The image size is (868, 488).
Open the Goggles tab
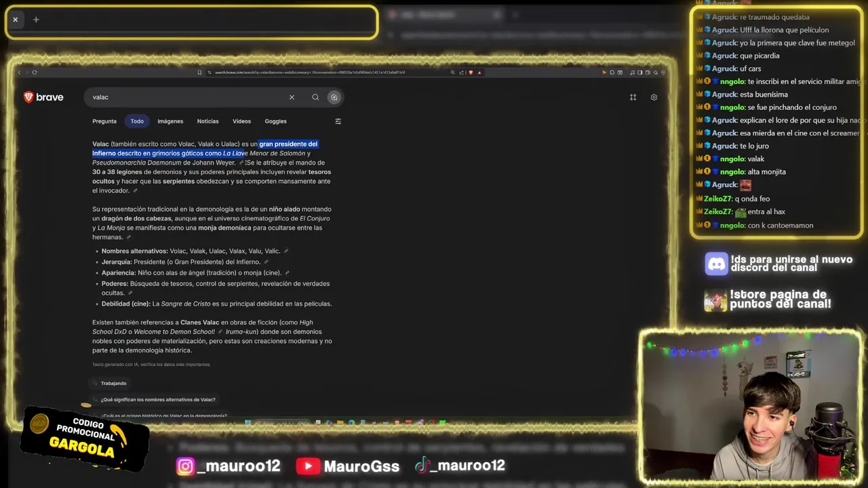(x=275, y=121)
